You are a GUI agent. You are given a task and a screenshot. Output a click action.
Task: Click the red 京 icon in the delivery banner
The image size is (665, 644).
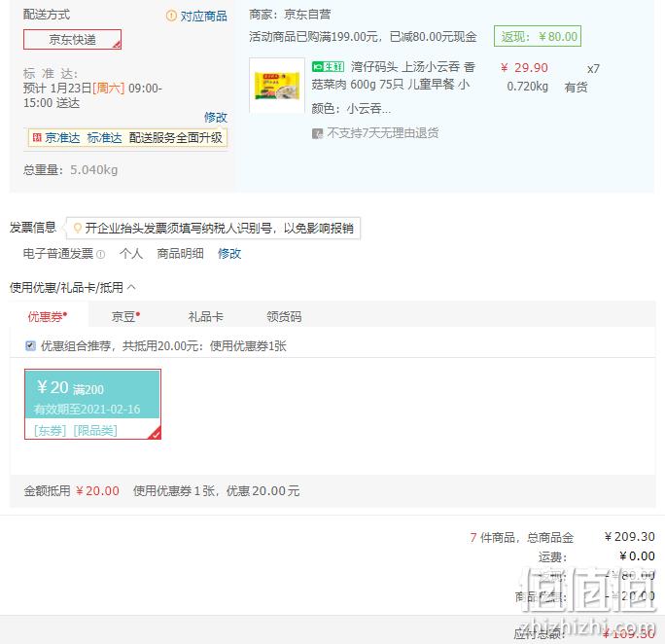pos(37,137)
